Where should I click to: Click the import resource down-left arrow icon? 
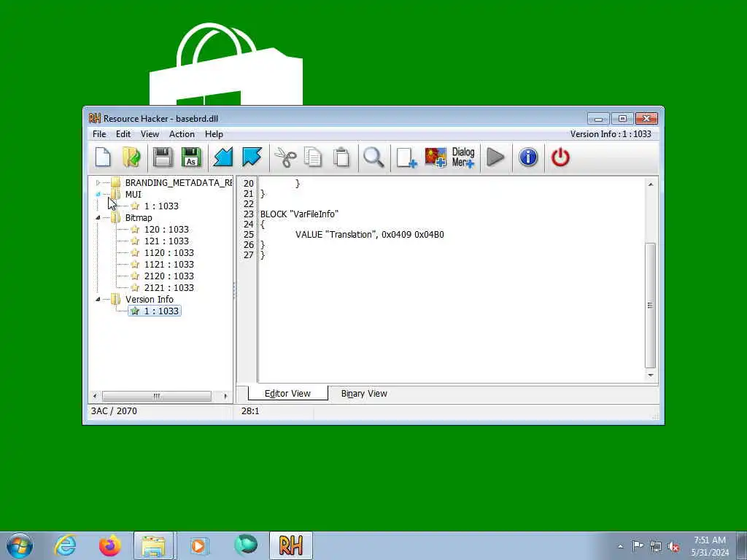(223, 157)
